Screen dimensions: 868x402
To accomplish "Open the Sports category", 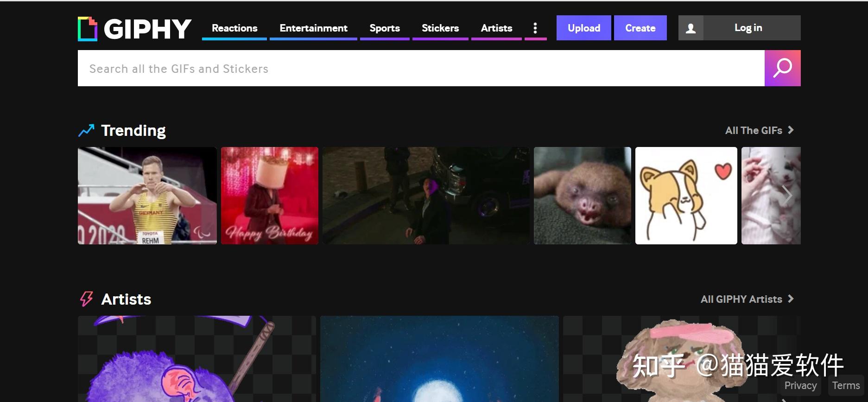I will click(x=385, y=28).
